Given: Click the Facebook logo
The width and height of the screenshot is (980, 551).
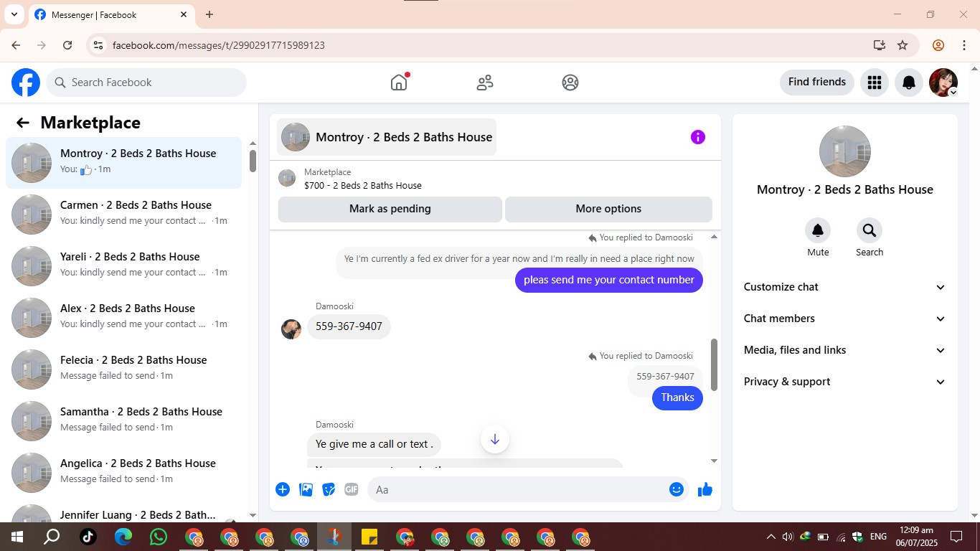Looking at the screenshot, I should pos(26,83).
